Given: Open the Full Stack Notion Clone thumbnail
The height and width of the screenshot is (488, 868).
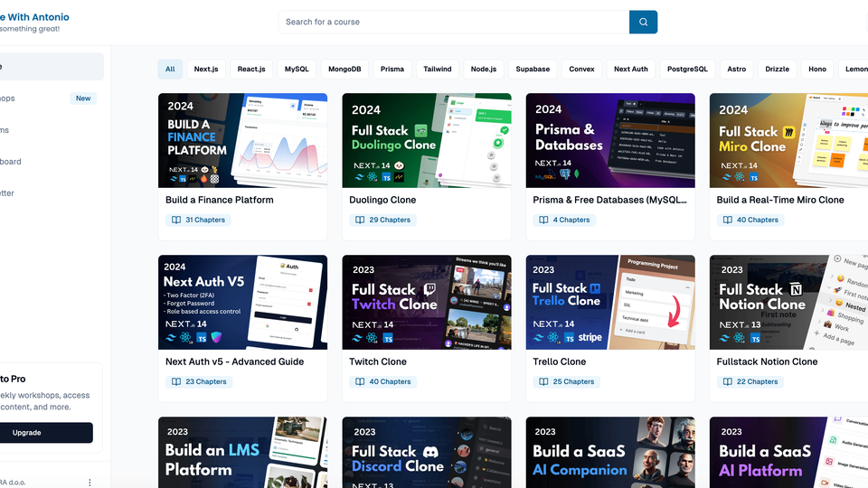Looking at the screenshot, I should point(788,302).
